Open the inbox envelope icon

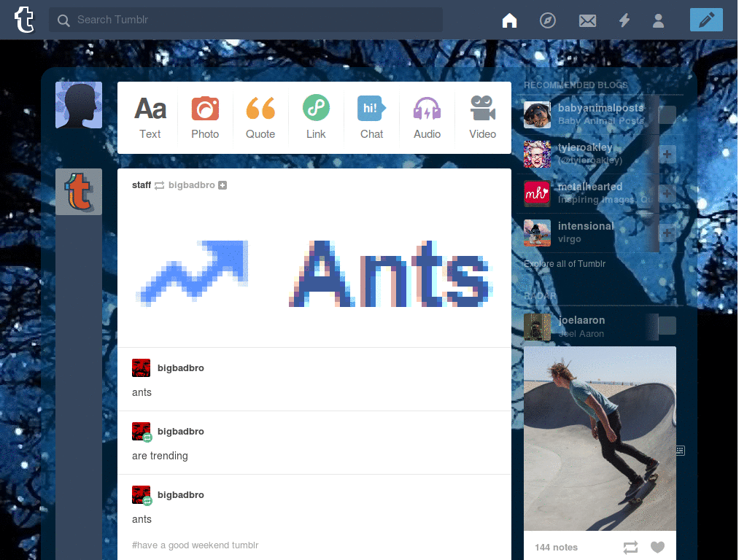click(587, 20)
